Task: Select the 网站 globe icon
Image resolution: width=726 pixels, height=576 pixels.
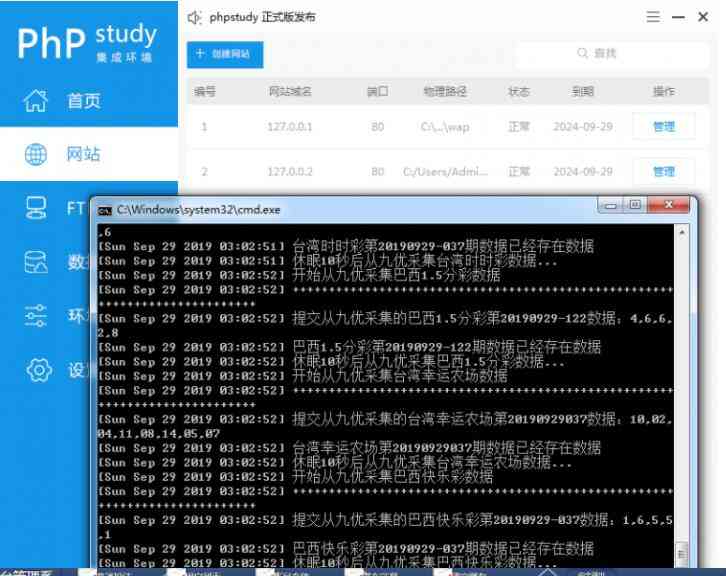Action: click(36, 154)
